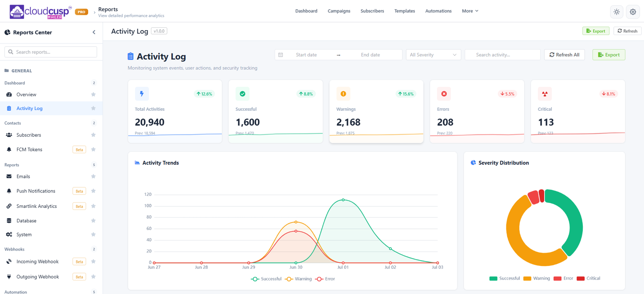Collapse the Reports Center sidebar

[94, 32]
